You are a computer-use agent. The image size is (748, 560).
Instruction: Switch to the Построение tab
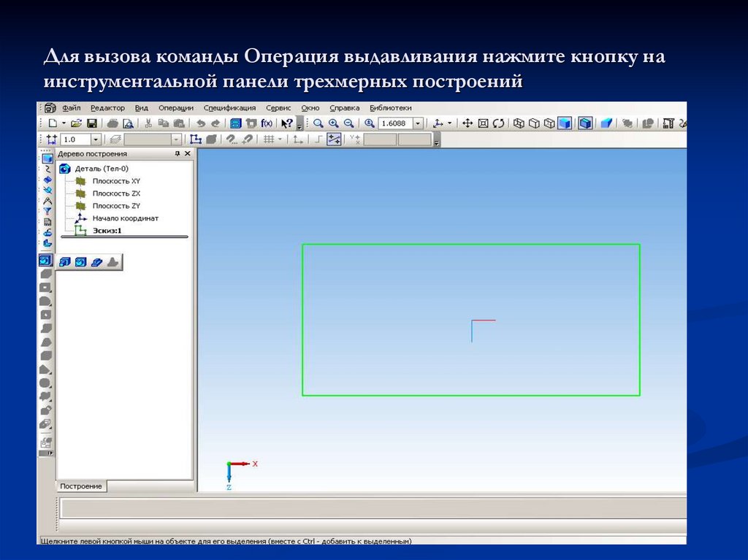81,486
